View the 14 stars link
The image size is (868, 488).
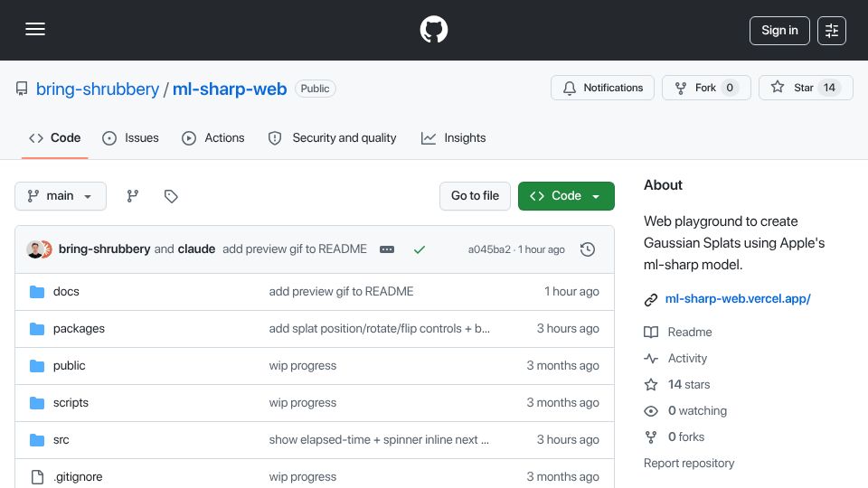(689, 385)
